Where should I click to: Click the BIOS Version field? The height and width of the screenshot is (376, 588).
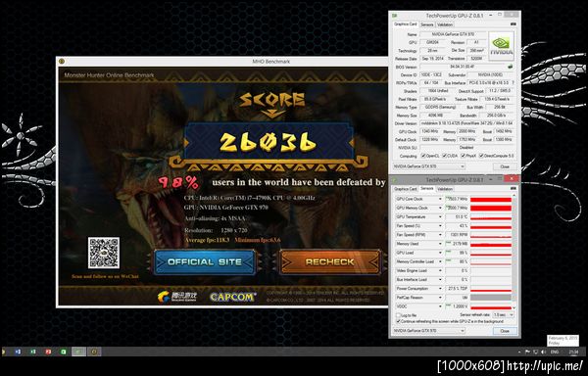463,67
